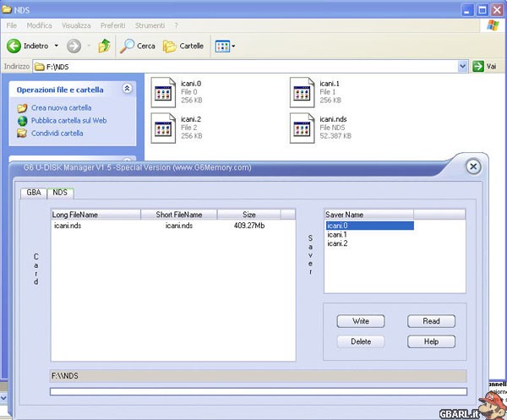Click the F:\\NDS path field
This screenshot has height=420, width=507.
tap(258, 376)
